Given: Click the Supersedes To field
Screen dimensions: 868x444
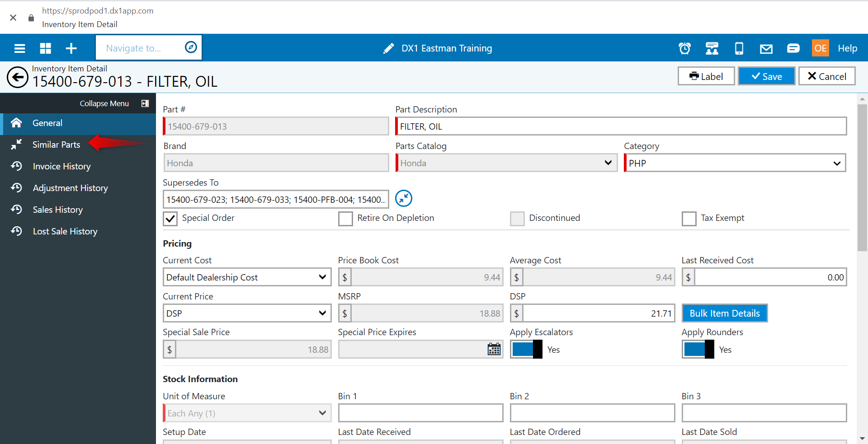Looking at the screenshot, I should [x=276, y=199].
